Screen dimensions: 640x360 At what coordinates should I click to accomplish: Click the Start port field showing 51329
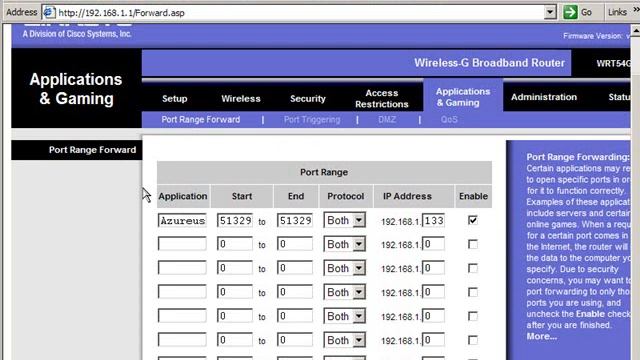(235, 220)
